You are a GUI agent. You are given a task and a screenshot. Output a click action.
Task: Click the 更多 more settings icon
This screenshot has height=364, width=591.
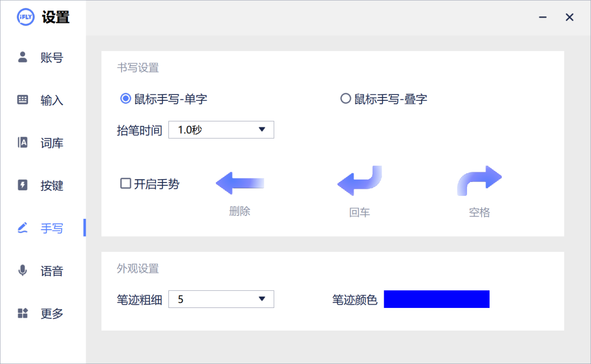pyautogui.click(x=23, y=313)
